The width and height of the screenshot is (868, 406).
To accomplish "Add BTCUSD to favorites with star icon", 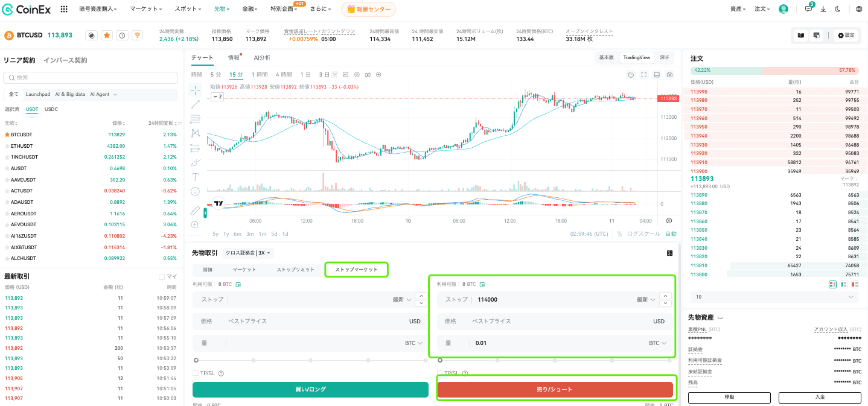I will point(107,36).
